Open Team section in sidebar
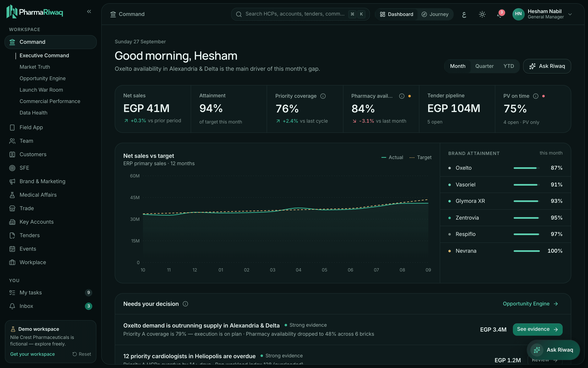588x368 pixels. tap(51, 141)
